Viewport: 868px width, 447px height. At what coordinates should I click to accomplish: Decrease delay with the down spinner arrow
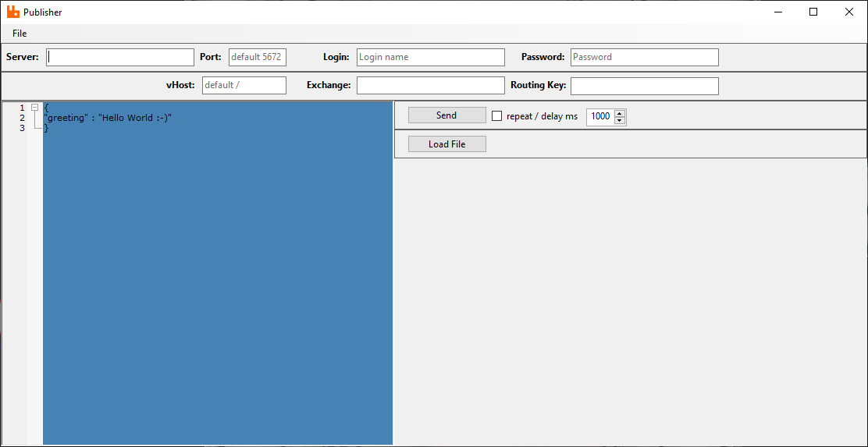coord(620,120)
